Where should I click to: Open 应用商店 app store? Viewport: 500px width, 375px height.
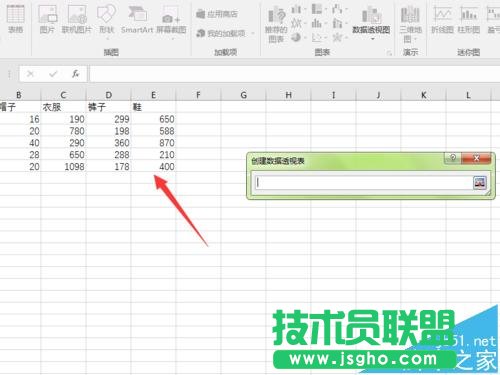tap(217, 14)
